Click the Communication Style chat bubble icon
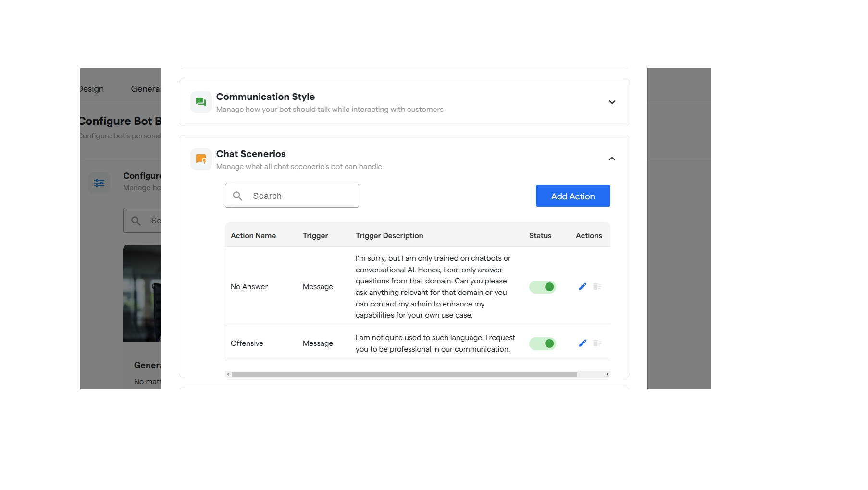The image size is (868, 490). [x=201, y=102]
